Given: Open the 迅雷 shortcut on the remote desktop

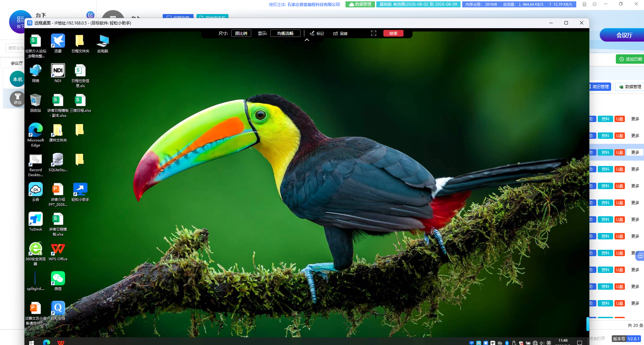Looking at the screenshot, I should click(58, 44).
